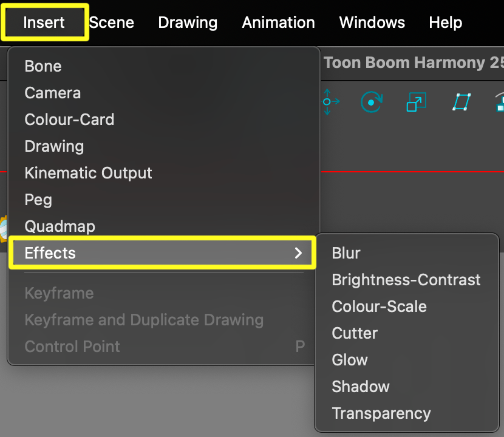The image size is (504, 437).
Task: Insert a Quadmap
Action: [60, 226]
